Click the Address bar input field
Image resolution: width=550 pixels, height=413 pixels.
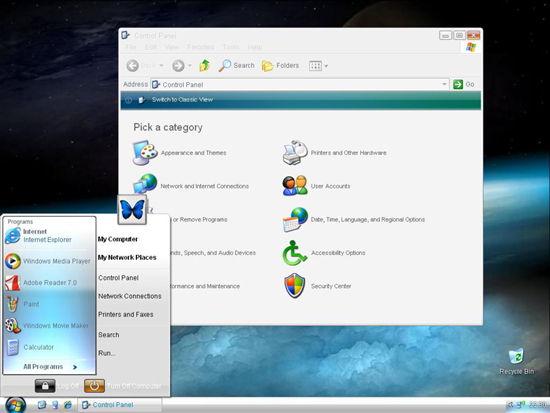click(300, 85)
